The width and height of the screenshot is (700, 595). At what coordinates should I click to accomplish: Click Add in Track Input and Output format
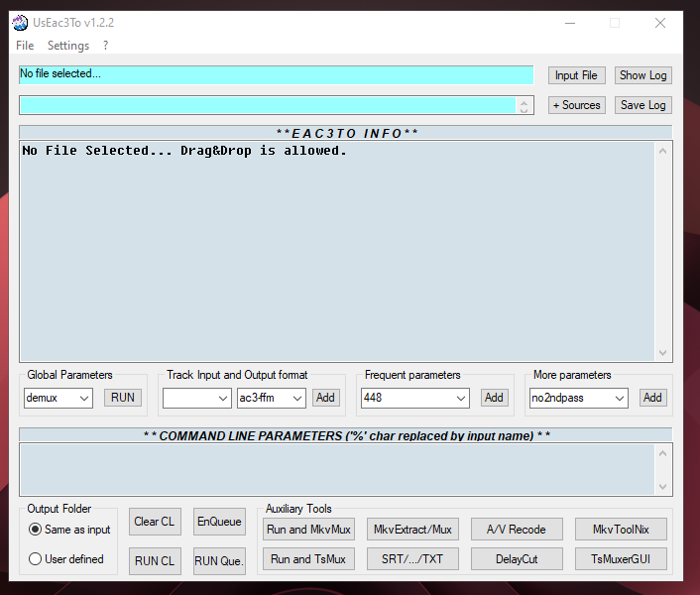click(325, 398)
